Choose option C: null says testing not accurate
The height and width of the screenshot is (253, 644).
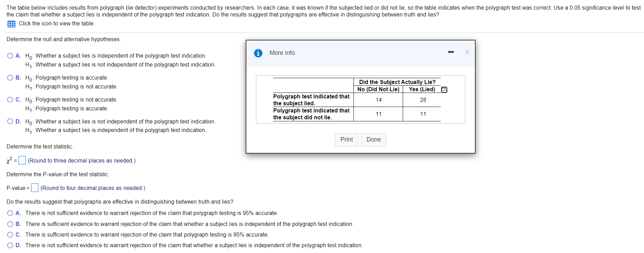pos(10,99)
